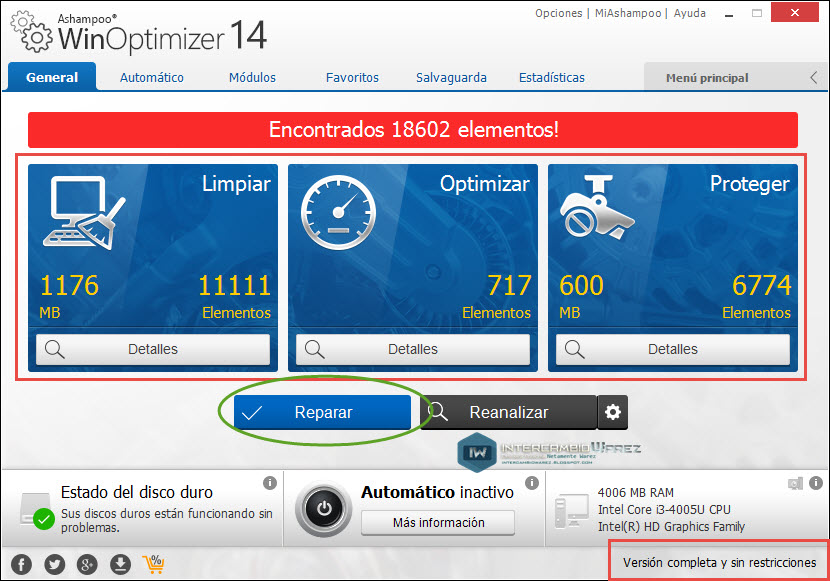
Task: Click the Limpiar card title
Action: click(236, 184)
